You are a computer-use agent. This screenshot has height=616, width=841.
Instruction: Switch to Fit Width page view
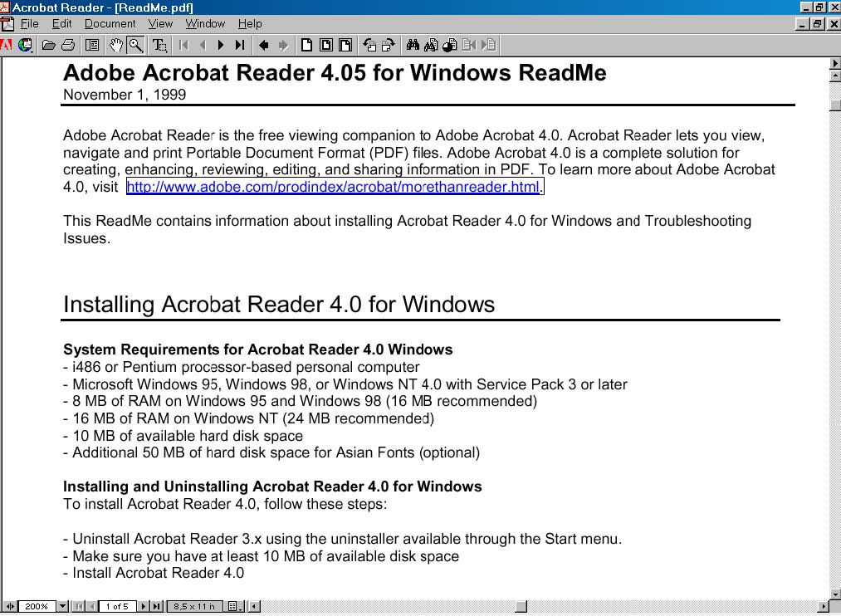(x=345, y=45)
